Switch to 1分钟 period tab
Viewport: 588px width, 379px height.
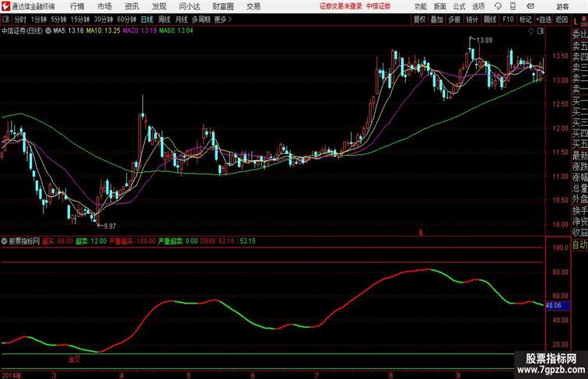39,19
